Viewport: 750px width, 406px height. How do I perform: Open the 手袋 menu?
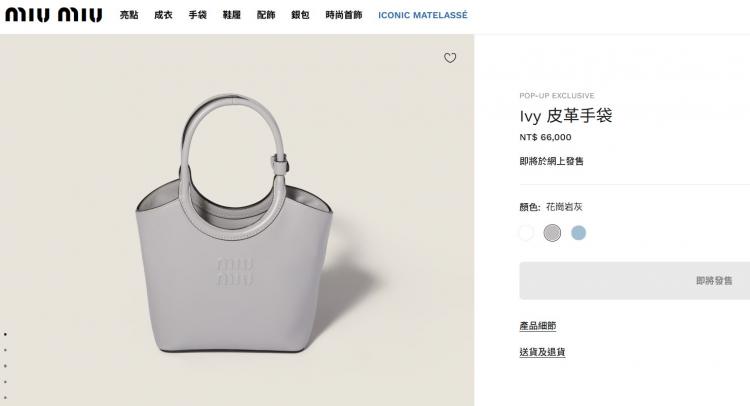point(198,15)
